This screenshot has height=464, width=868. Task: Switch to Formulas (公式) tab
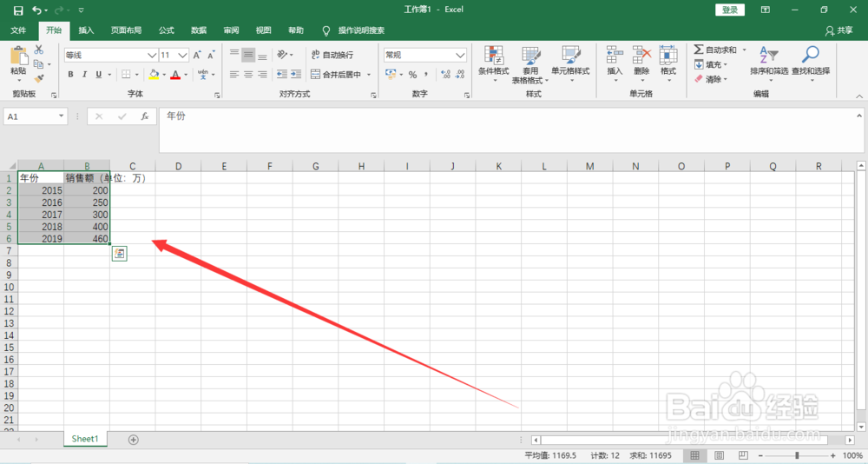[x=167, y=30]
